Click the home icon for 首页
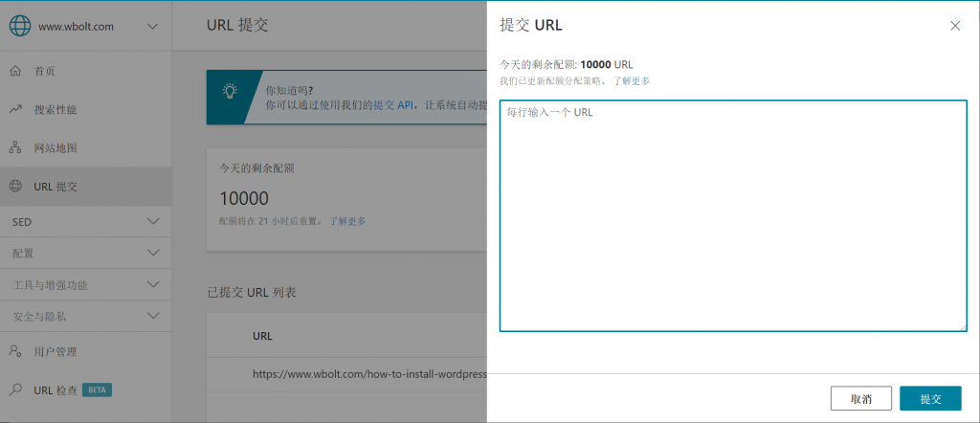 point(15,72)
